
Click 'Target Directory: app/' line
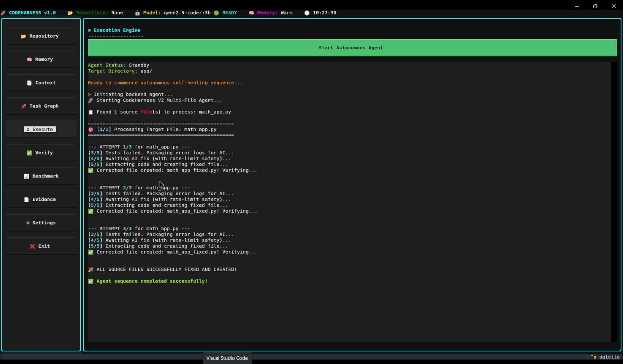120,71
